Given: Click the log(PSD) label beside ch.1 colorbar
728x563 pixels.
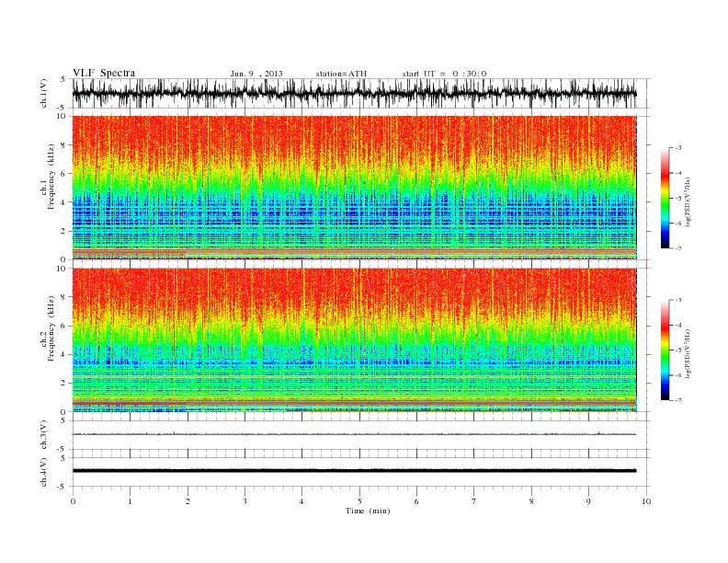Looking at the screenshot, I should [x=688, y=201].
